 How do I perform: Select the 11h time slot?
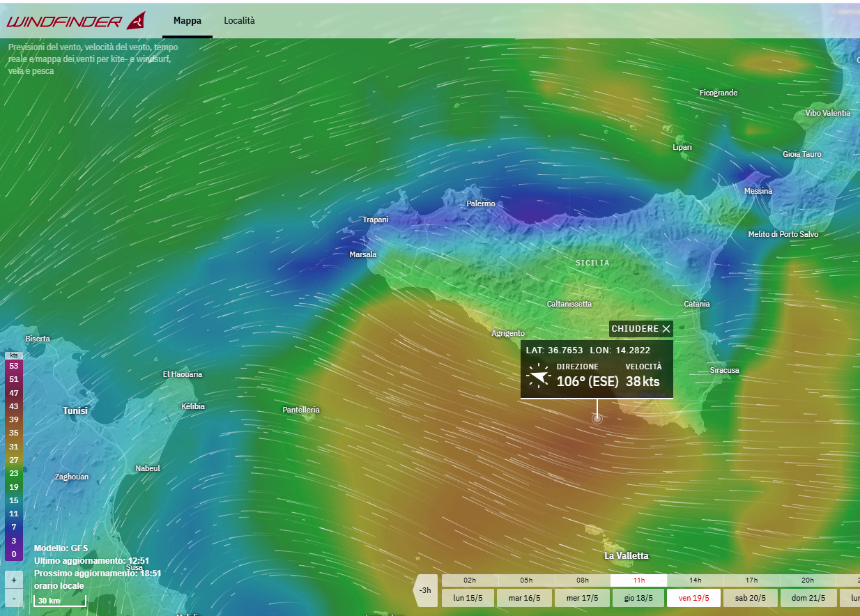pos(639,580)
